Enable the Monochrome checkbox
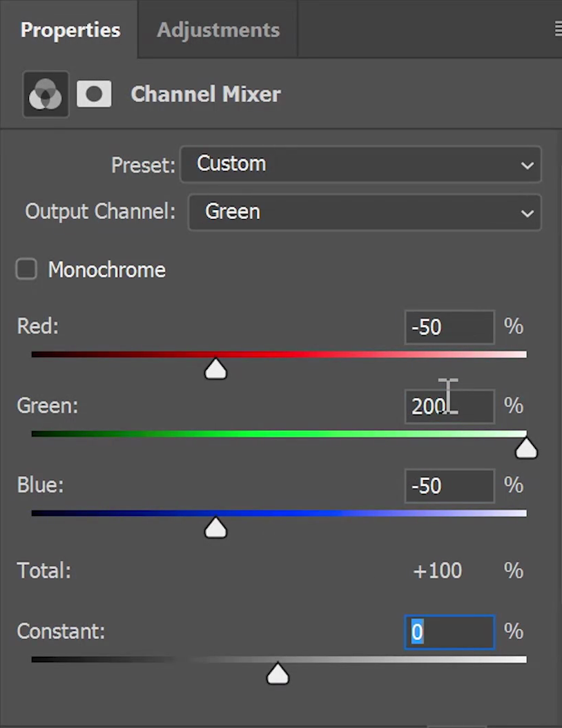 pos(26,269)
